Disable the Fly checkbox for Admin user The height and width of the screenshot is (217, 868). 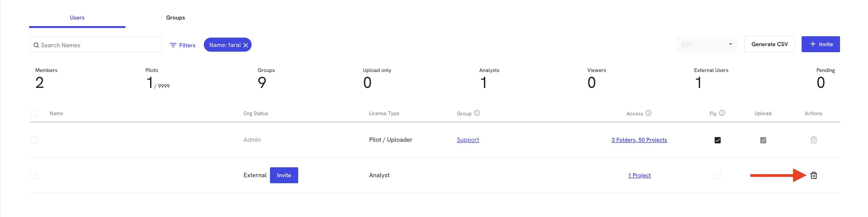pos(717,140)
